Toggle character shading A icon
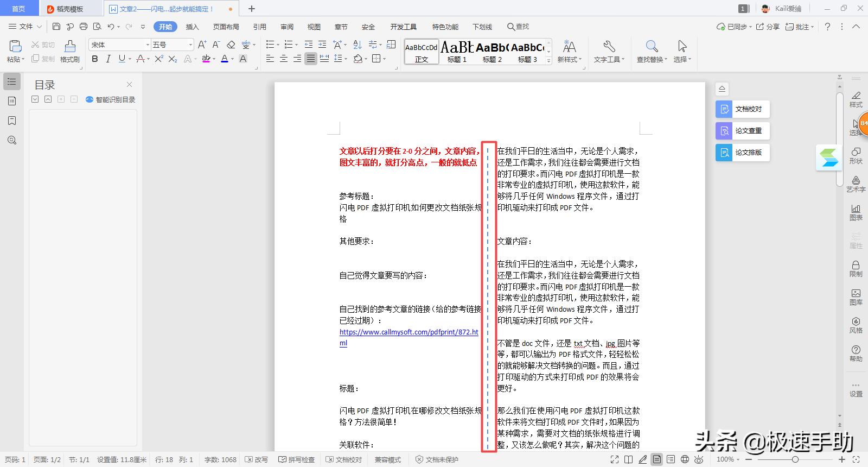The image size is (868, 467). pos(243,59)
